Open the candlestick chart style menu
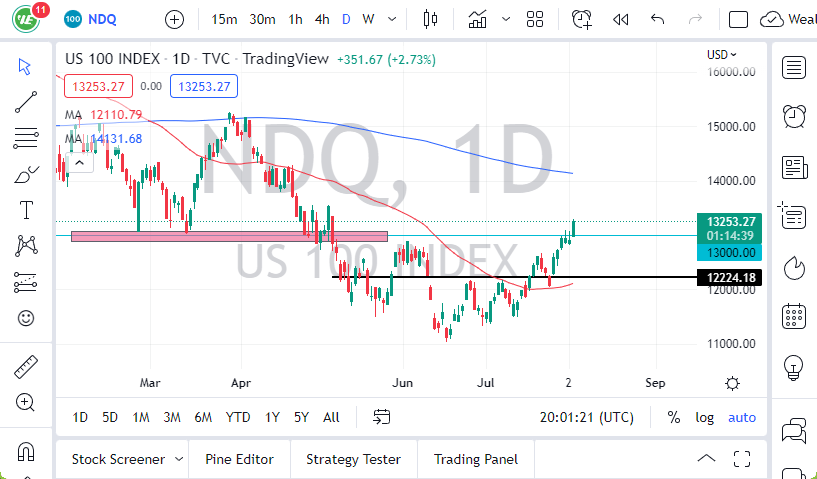Image resolution: width=817 pixels, height=479 pixels. click(431, 19)
